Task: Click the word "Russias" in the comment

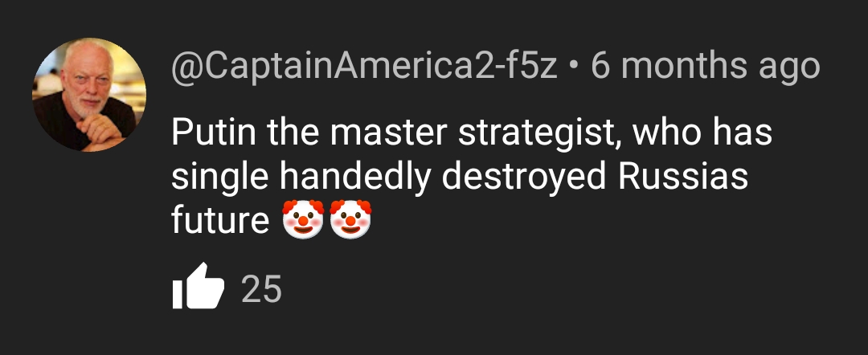Action: [x=683, y=176]
